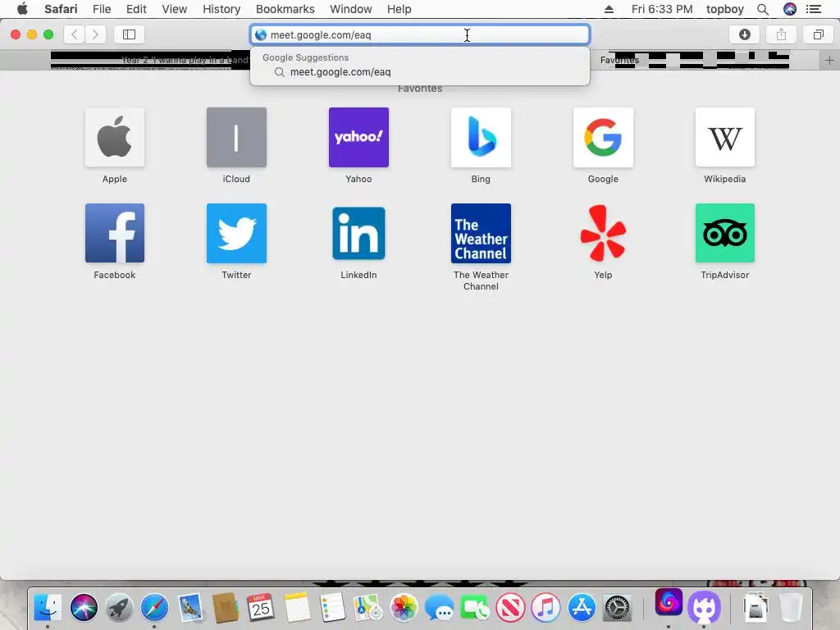Open Calendar showing 25 in the Dock
840x630 pixels.
tap(261, 608)
